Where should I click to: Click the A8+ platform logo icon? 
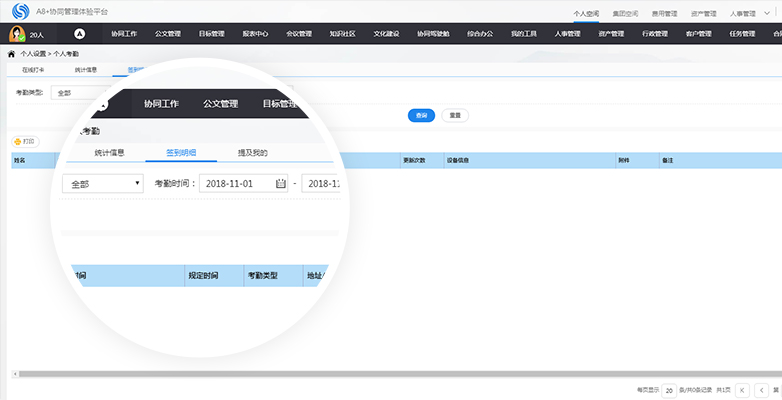(18, 11)
